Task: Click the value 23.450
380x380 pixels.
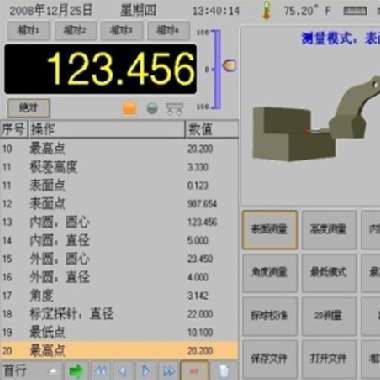Action: point(200,259)
